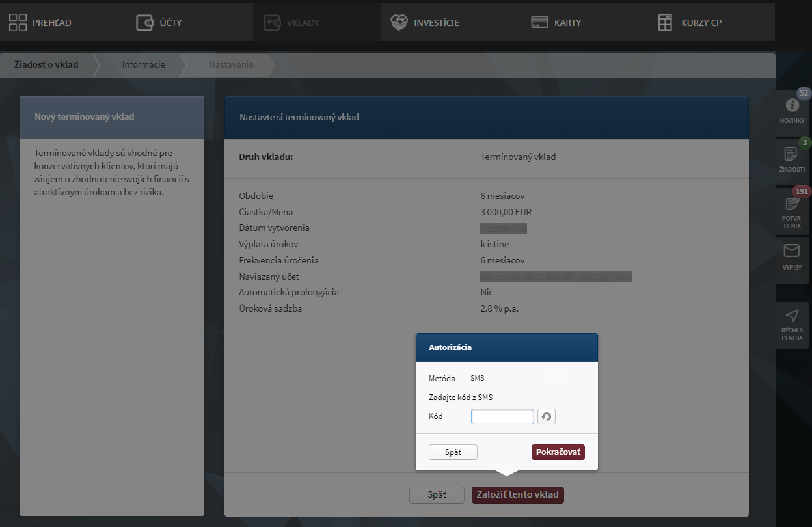Open Žiadosti document icon in sidebar
Viewport: 812px width, 527px height.
click(x=792, y=154)
